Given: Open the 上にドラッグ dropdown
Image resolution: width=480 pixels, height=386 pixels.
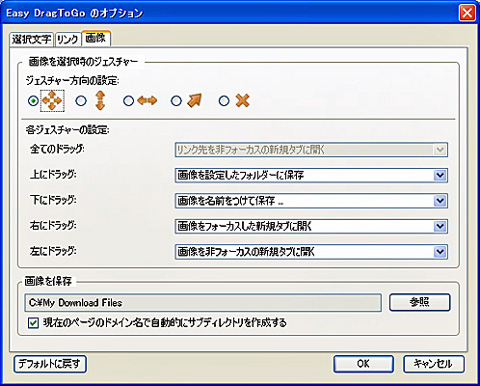Looking at the screenshot, I should coord(311,175).
